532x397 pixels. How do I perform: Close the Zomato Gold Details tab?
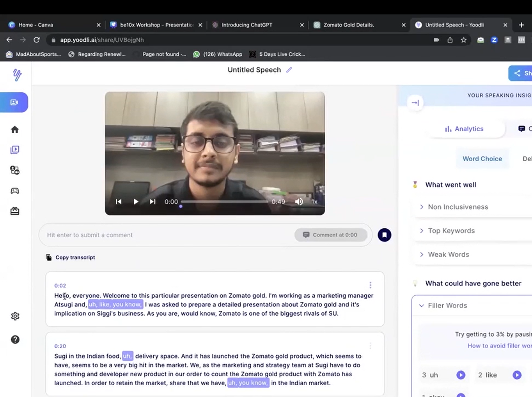coord(404,25)
